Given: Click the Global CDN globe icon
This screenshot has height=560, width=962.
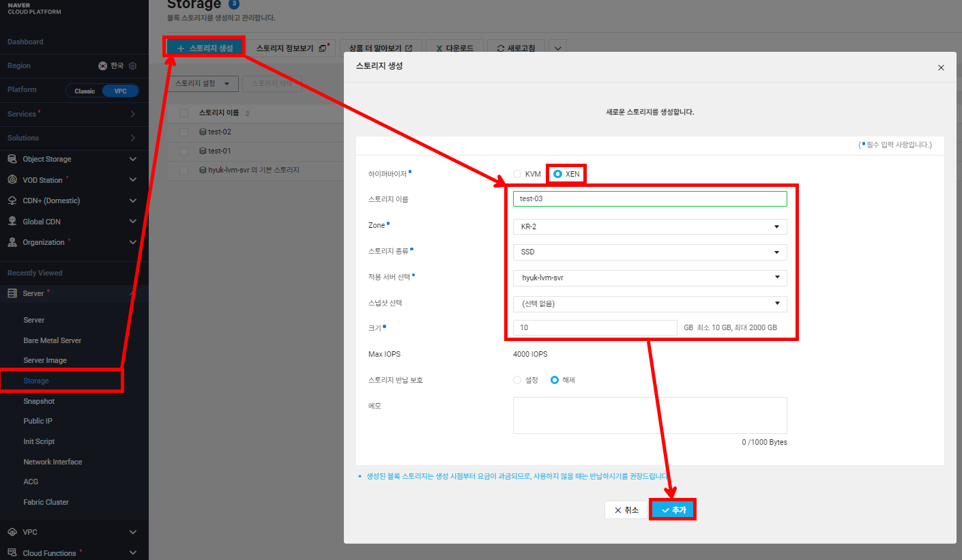Looking at the screenshot, I should point(12,222).
